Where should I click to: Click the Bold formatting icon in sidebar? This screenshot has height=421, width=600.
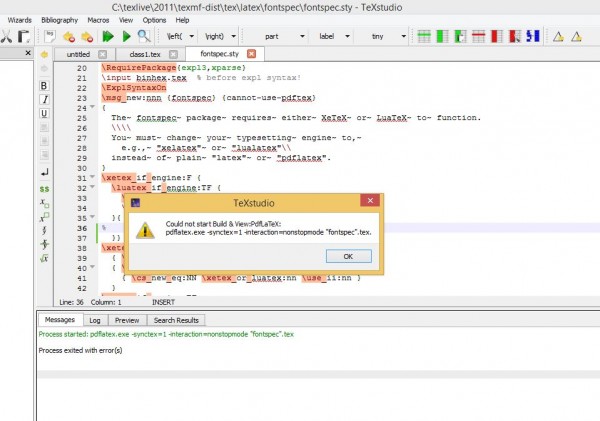pyautogui.click(x=45, y=86)
